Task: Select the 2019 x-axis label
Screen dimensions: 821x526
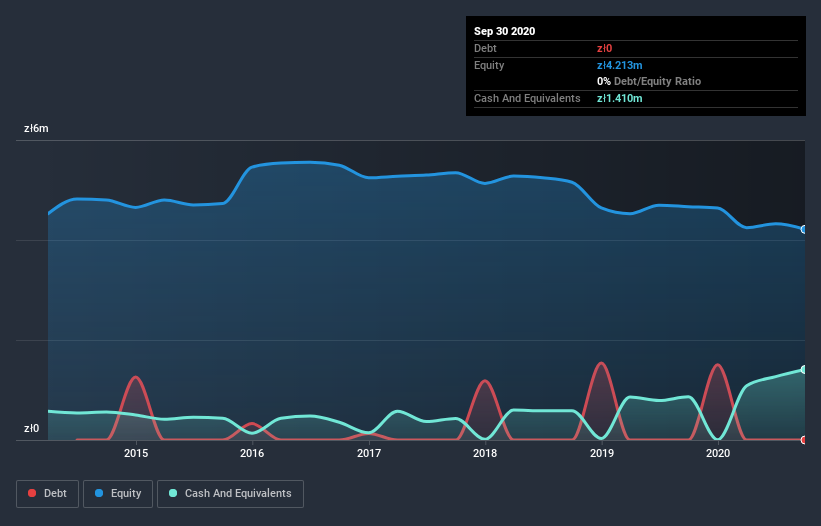Action: [x=602, y=453]
